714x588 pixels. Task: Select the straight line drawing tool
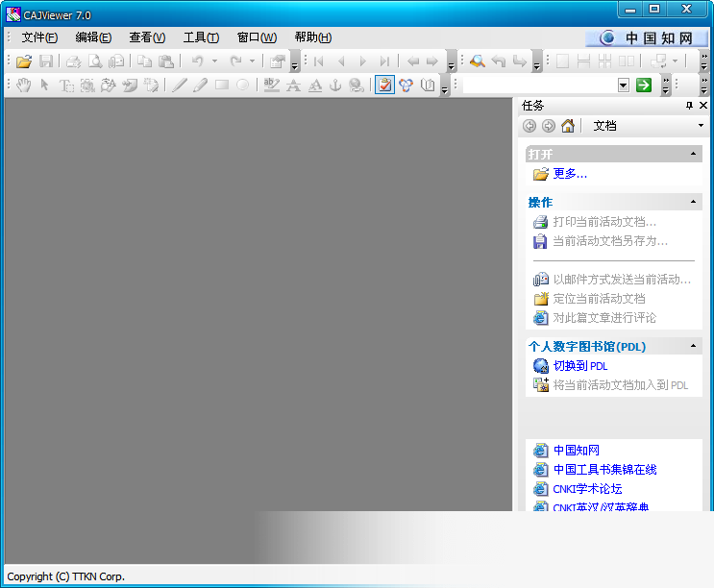(x=180, y=86)
